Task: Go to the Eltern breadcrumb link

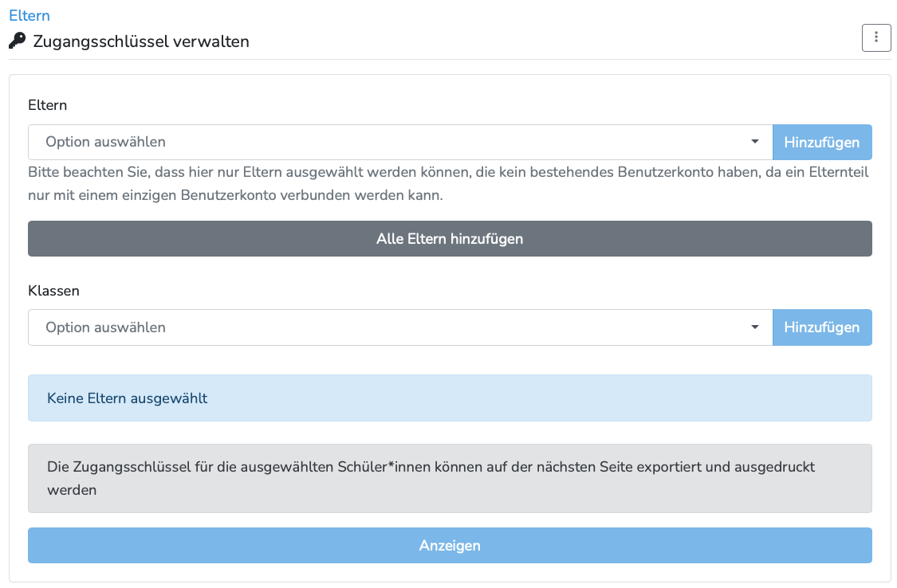Action: 29,15
